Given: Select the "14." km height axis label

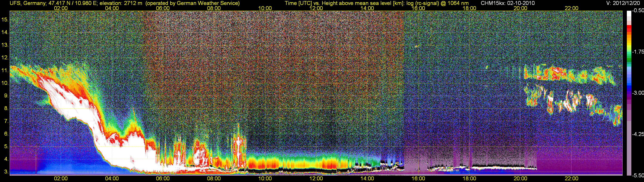Looking at the screenshot, I should click(x=5, y=32).
